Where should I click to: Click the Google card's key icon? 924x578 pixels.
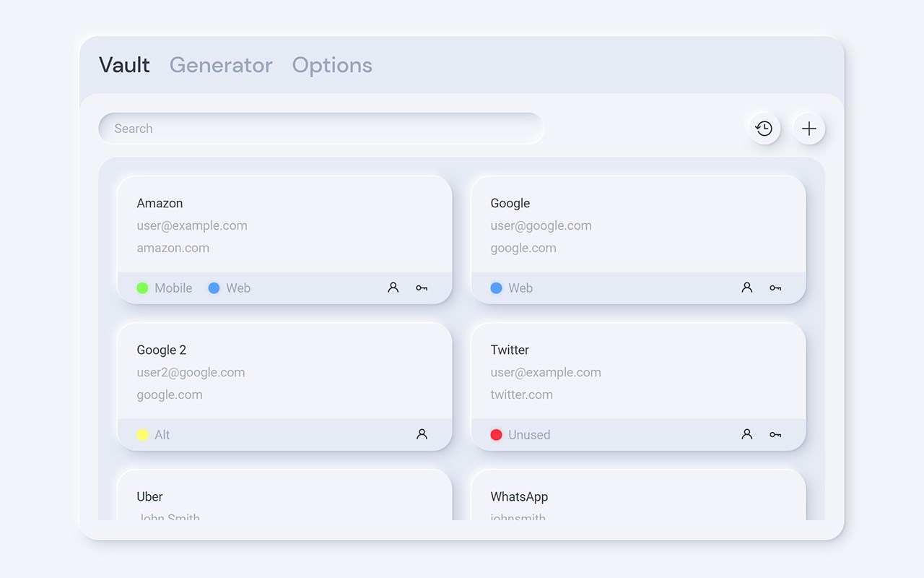[775, 288]
